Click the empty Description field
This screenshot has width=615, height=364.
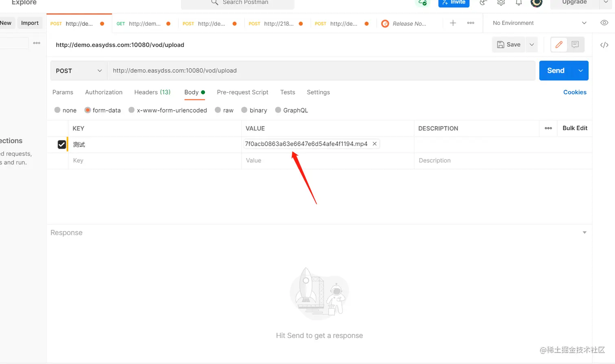click(x=503, y=161)
